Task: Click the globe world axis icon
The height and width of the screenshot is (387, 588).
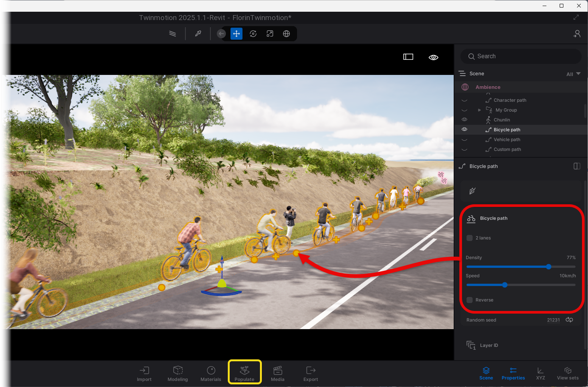Action: [286, 34]
